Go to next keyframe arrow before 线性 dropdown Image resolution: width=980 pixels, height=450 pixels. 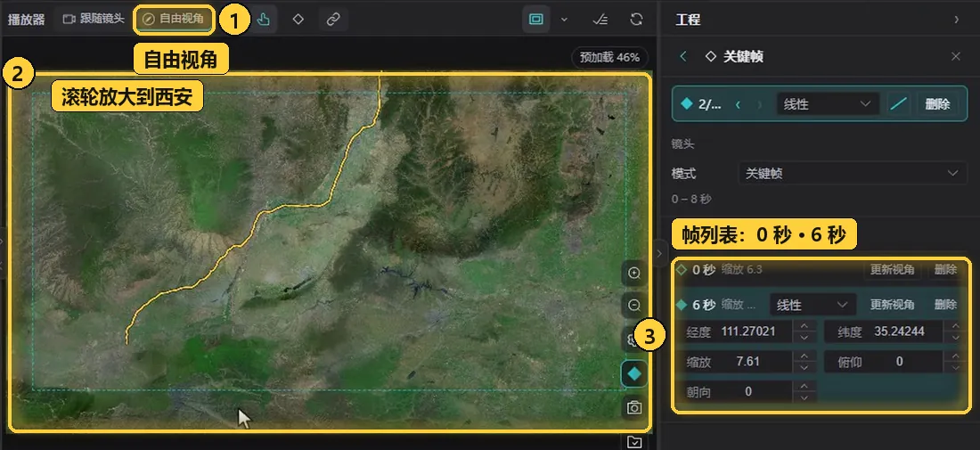[760, 104]
